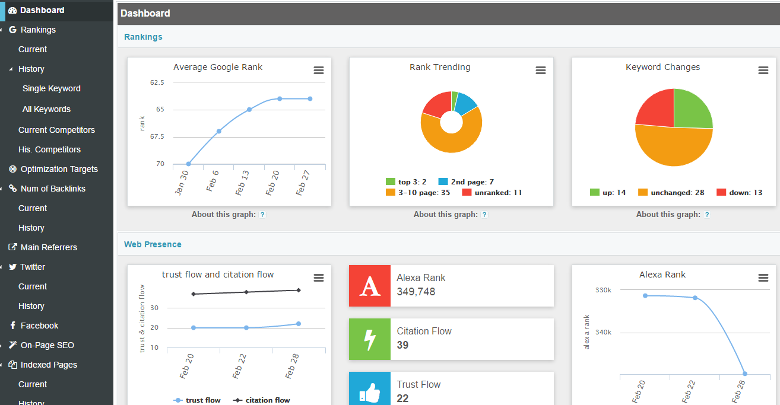Toggle the 'unranked: 11' legend entry

point(492,193)
